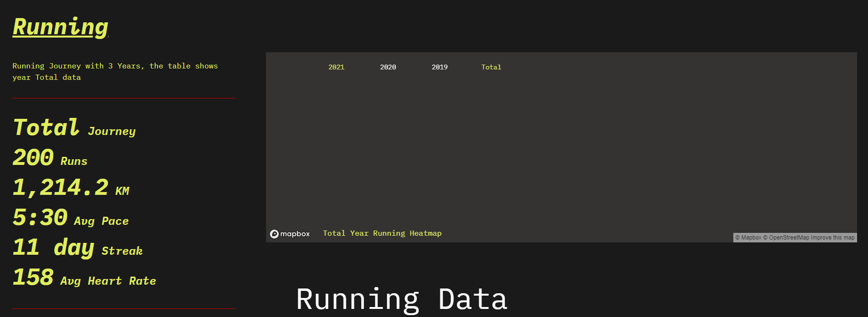The height and width of the screenshot is (317, 868).
Task: Click the 158 Avg Heart Rate statistic
Action: [84, 278]
